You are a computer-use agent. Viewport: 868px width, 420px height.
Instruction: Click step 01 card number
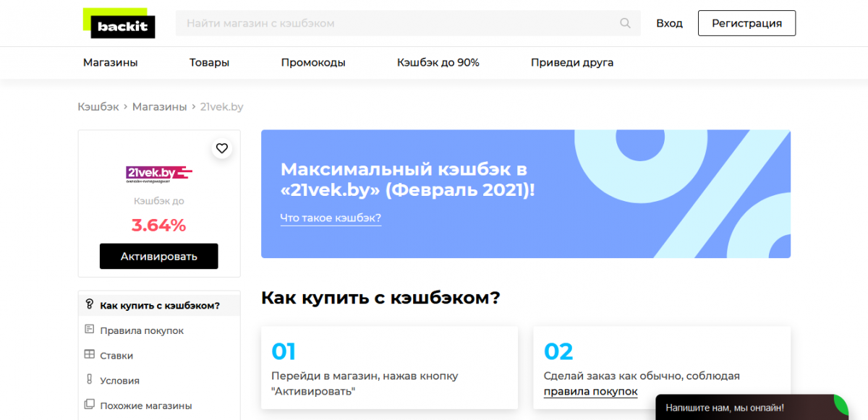(284, 352)
